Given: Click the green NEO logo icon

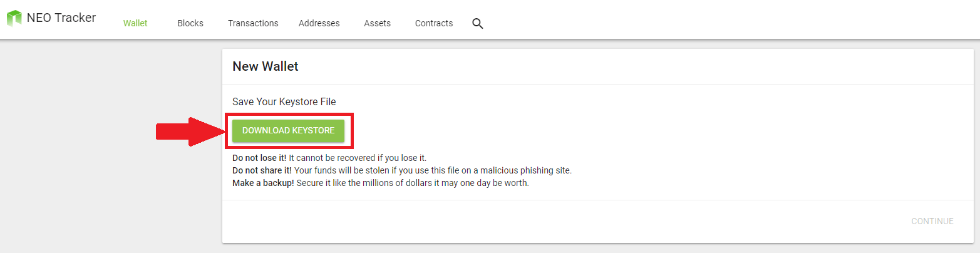Looking at the screenshot, I should tap(14, 18).
